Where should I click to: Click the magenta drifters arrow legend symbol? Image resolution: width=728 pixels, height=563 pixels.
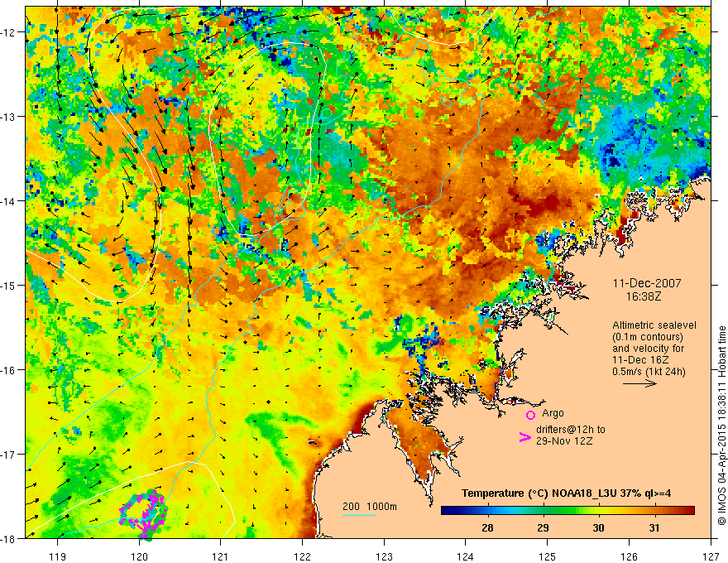(524, 437)
